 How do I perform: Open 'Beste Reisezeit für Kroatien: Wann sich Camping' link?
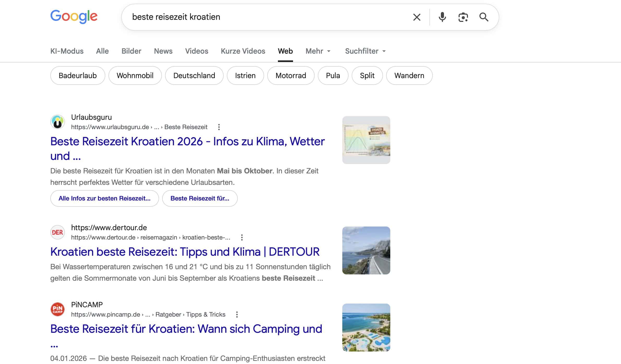point(186,336)
